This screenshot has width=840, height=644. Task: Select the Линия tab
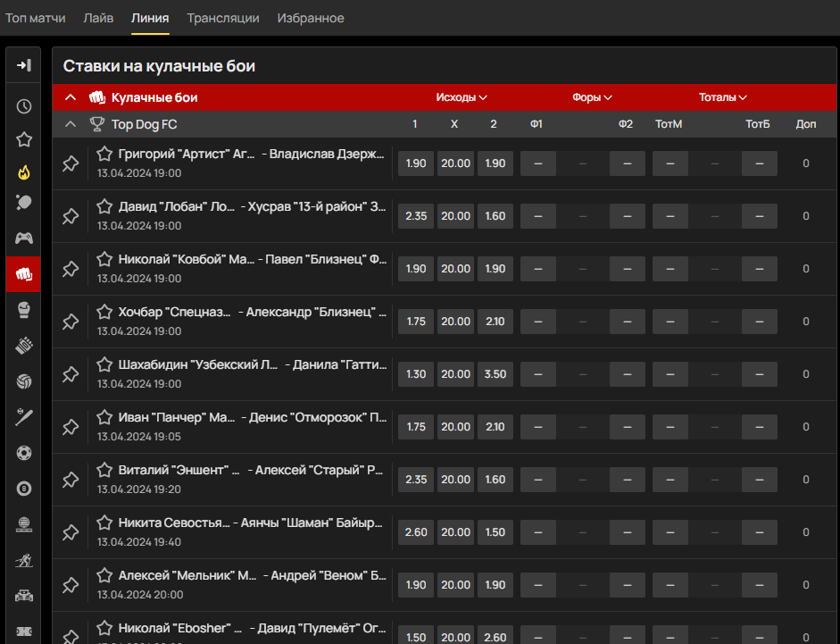click(x=150, y=18)
